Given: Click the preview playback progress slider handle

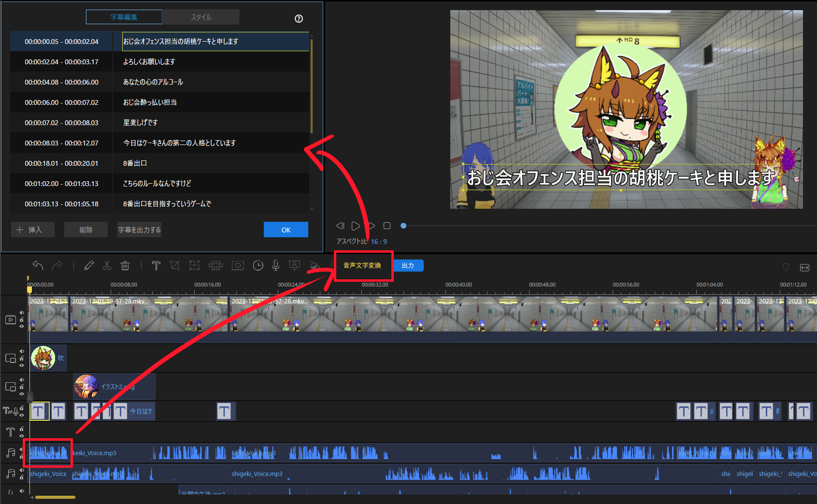Looking at the screenshot, I should tap(403, 226).
